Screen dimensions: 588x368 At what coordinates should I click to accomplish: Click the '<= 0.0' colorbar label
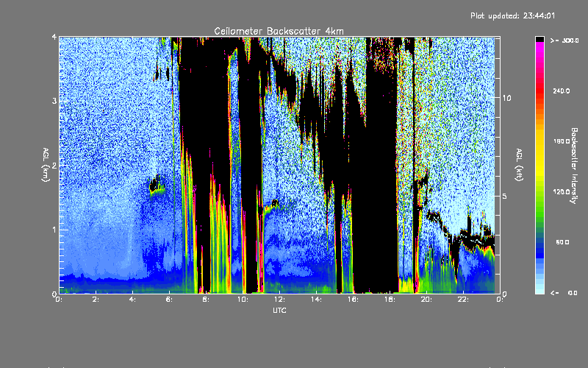pyautogui.click(x=564, y=293)
